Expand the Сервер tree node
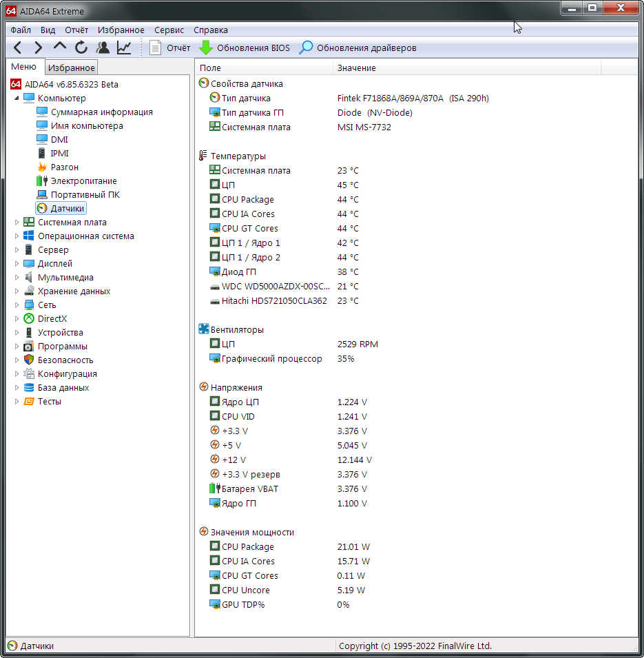The image size is (644, 658). point(17,249)
